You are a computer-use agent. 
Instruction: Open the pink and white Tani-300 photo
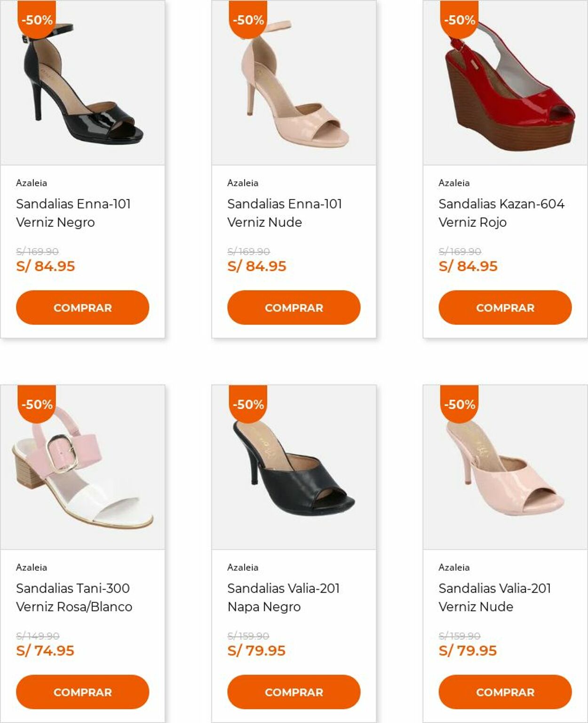tap(83, 471)
